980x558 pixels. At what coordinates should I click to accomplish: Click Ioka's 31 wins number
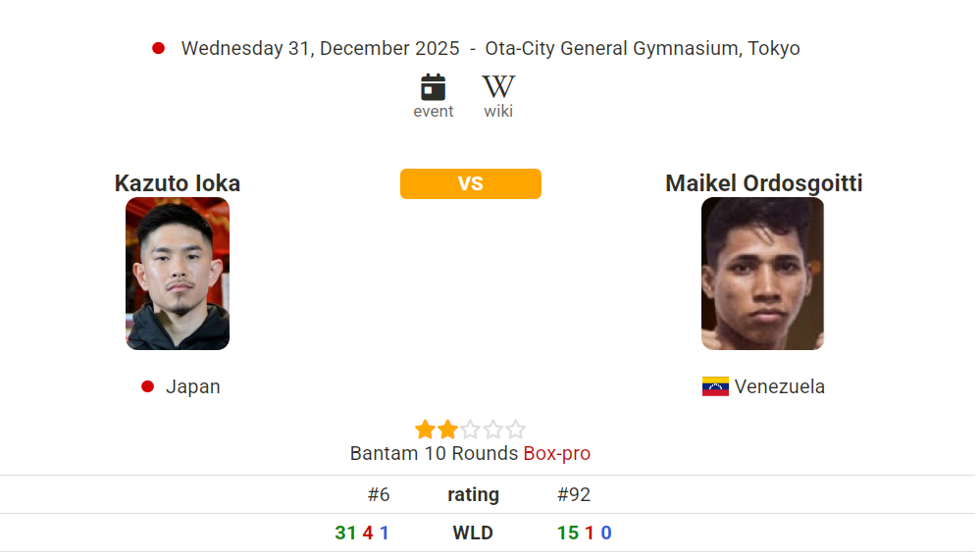point(345,533)
